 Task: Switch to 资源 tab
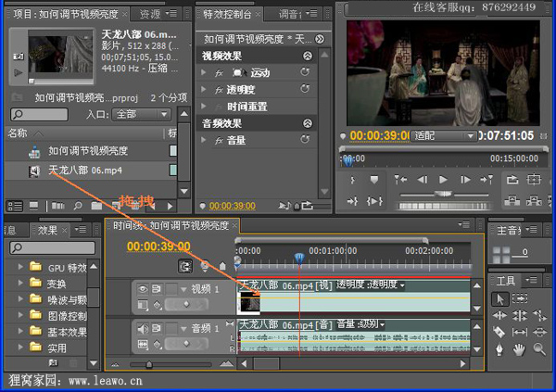coord(150,14)
